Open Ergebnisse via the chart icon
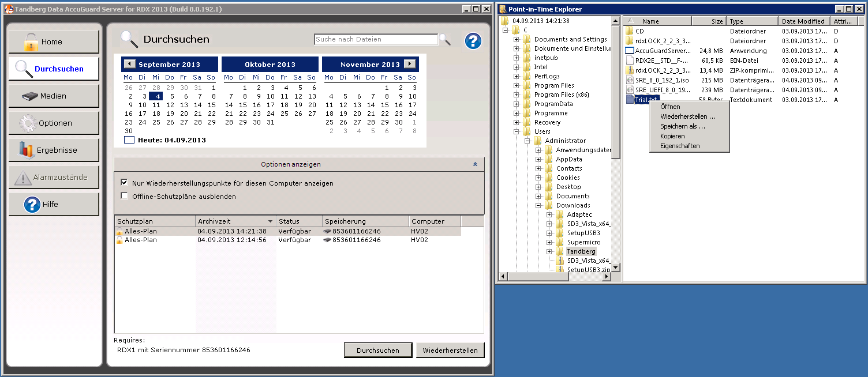 27,150
